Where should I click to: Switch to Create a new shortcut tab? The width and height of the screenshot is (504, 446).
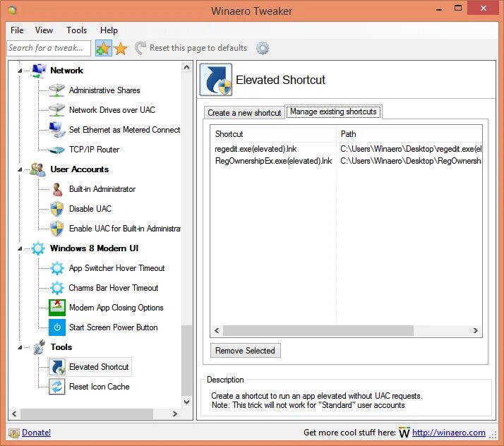coord(244,113)
